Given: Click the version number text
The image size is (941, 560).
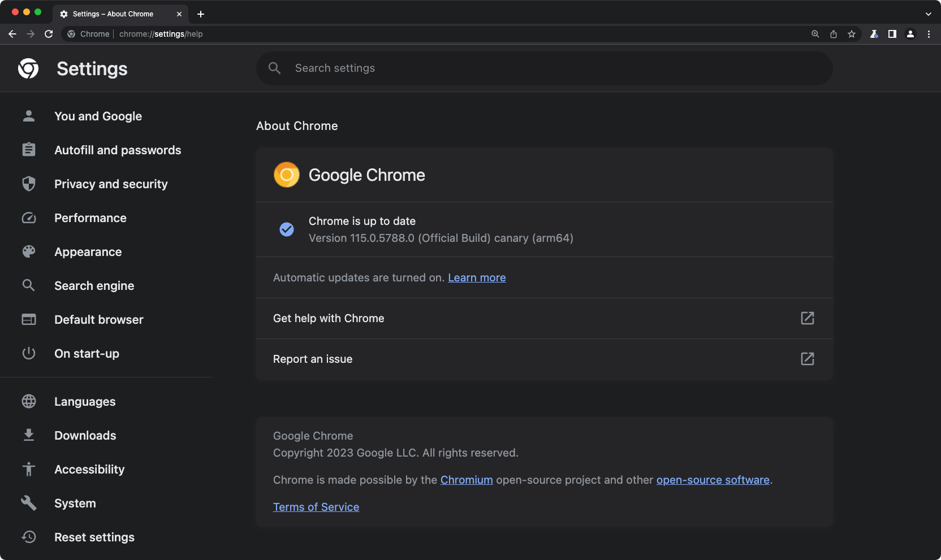Looking at the screenshot, I should click(441, 238).
